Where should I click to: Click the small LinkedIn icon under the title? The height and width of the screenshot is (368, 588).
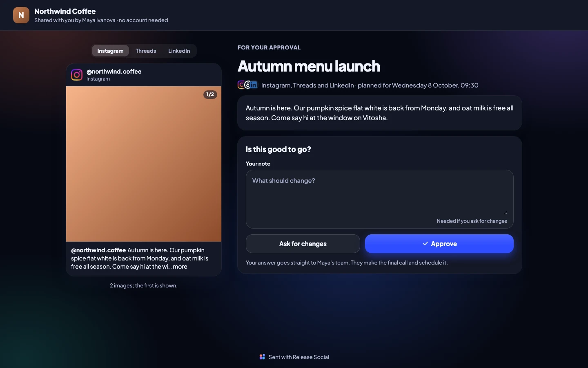pyautogui.click(x=254, y=85)
